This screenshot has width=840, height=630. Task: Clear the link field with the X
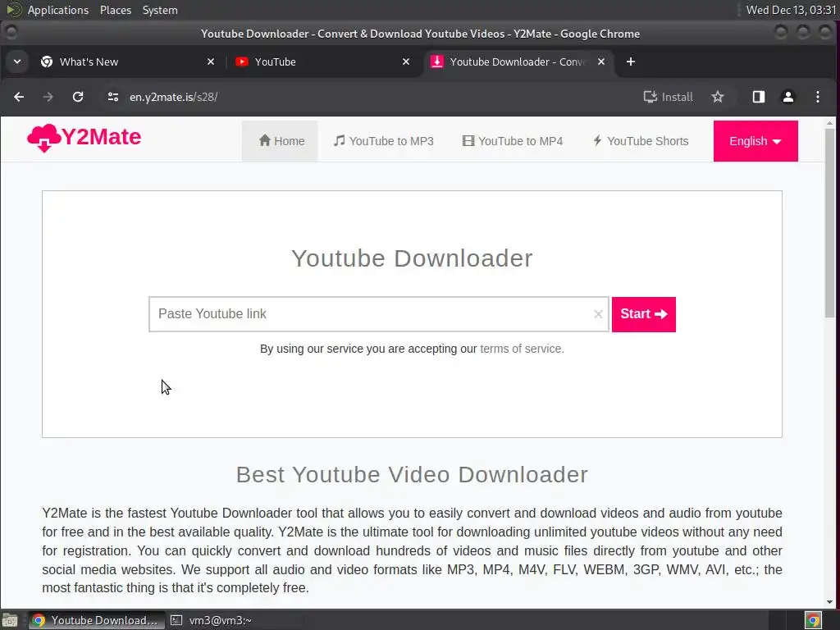[598, 314]
